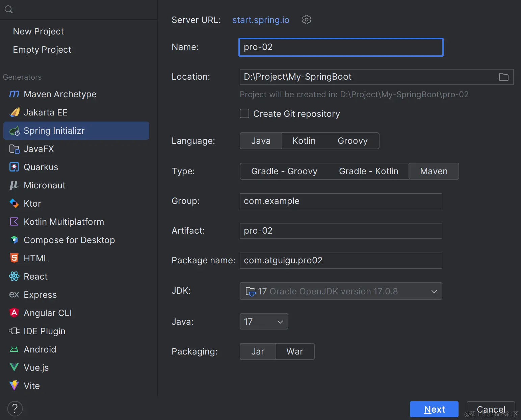Choose Maven build type

click(x=434, y=171)
